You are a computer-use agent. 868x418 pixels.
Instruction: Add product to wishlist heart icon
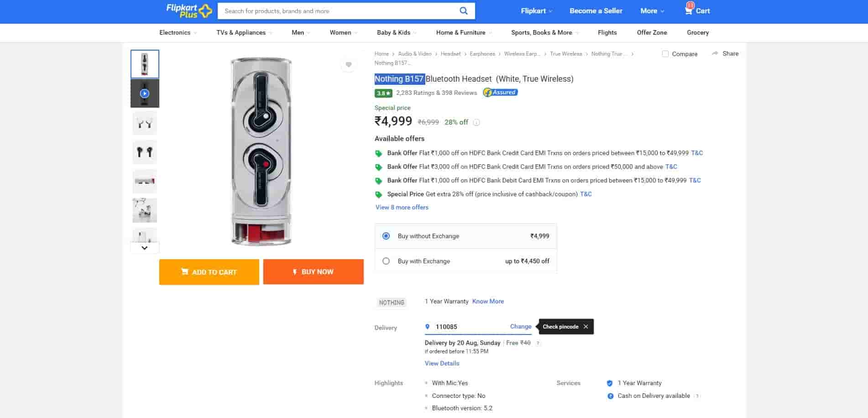point(349,65)
